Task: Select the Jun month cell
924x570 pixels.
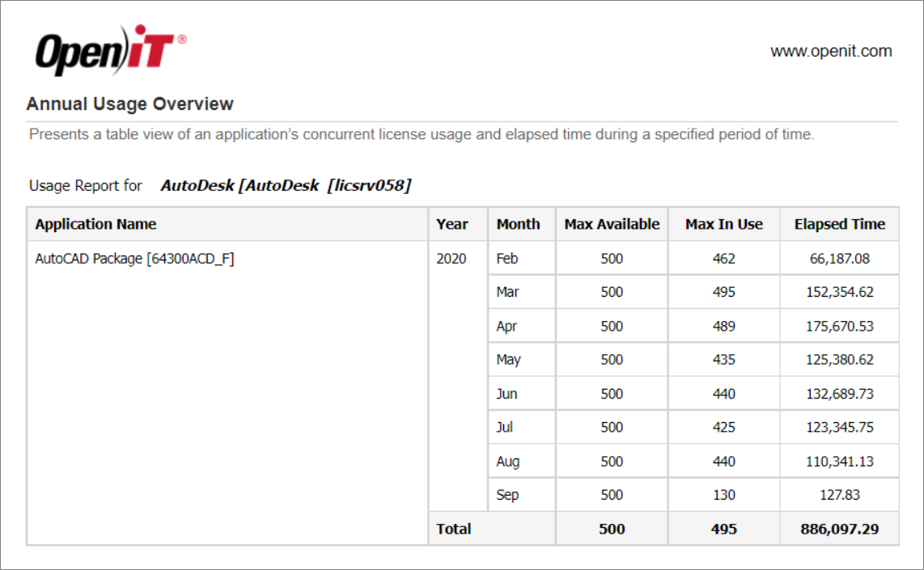Action: (x=522, y=394)
